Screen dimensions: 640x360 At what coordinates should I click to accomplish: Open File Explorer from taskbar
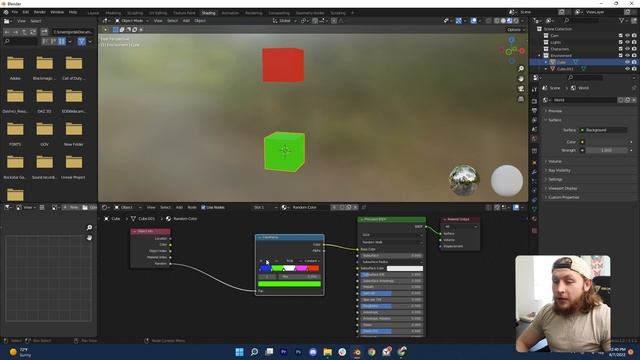(x=327, y=352)
